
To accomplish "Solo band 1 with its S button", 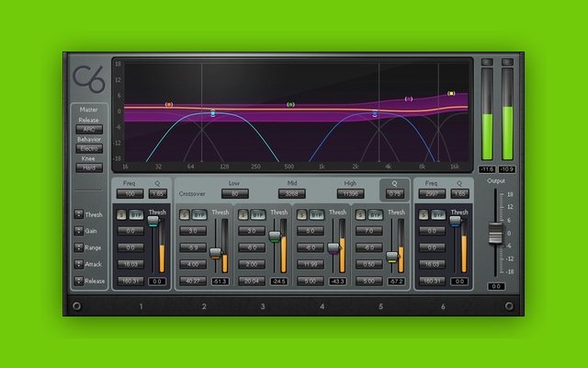I will click(x=121, y=214).
